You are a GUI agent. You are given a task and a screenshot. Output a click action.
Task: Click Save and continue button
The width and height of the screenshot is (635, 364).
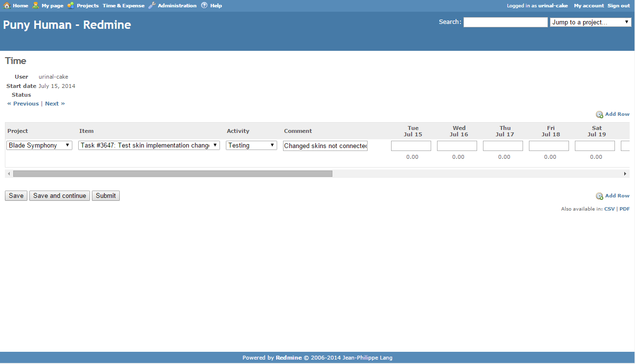pos(60,195)
